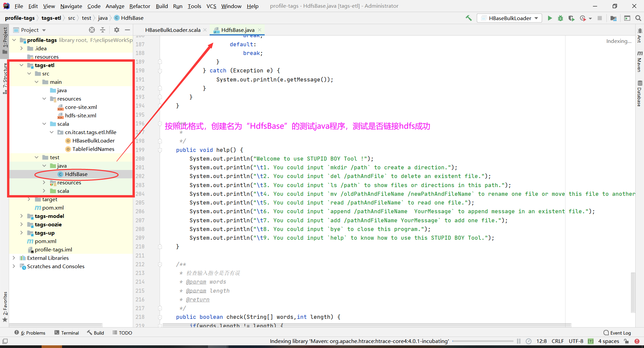Open the Terminal tool window
Viewport: 644px width, 348px height.
point(66,333)
